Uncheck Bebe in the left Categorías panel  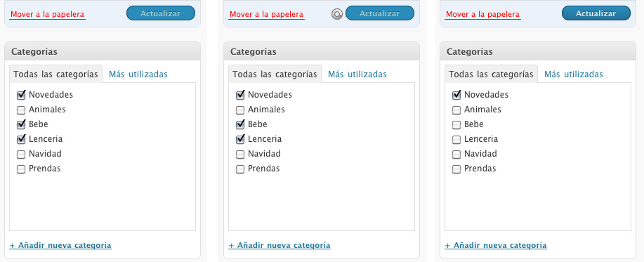(21, 125)
